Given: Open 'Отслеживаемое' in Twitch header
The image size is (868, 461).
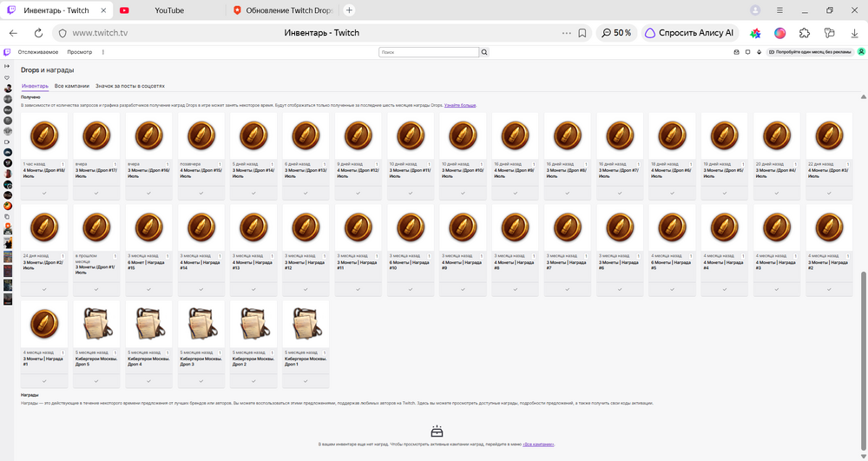Looking at the screenshot, I should 38,52.
